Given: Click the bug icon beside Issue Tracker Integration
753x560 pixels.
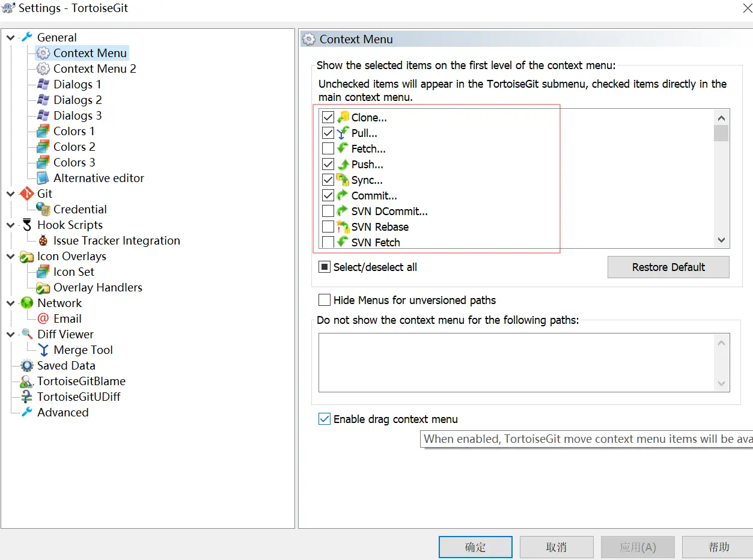Looking at the screenshot, I should (43, 240).
